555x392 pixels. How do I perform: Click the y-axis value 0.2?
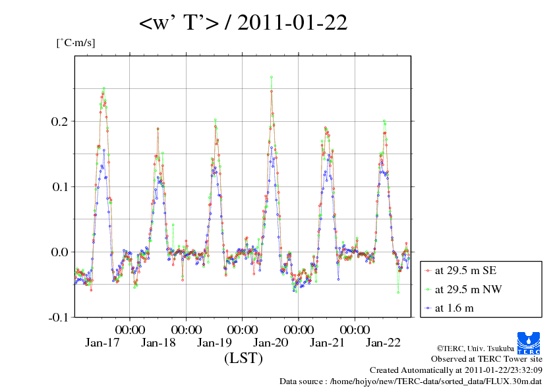click(x=59, y=121)
